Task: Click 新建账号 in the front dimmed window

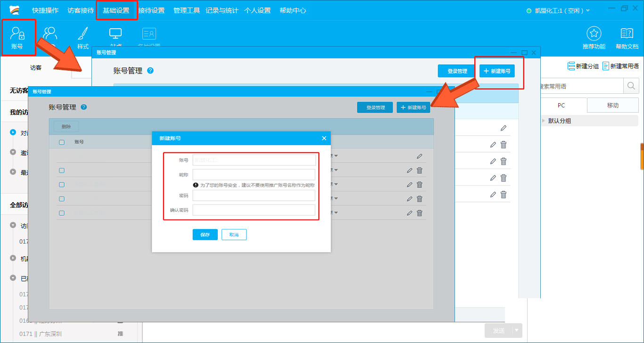Action: (x=413, y=107)
